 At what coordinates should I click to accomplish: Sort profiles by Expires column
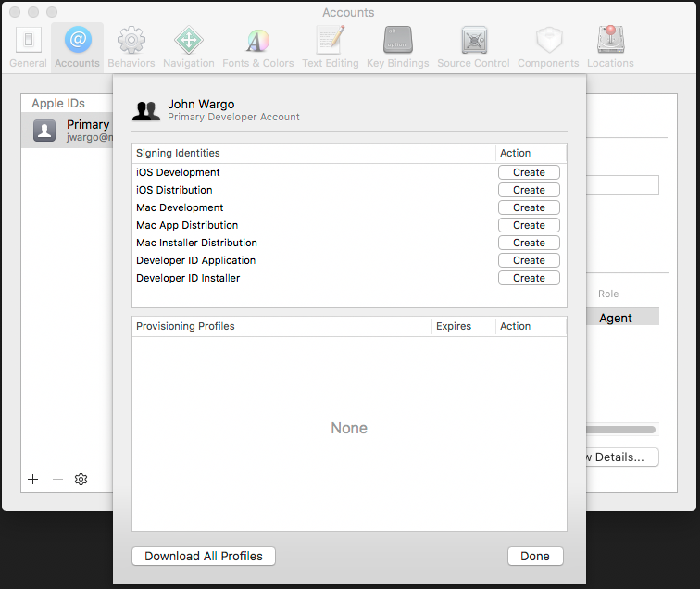coord(463,326)
